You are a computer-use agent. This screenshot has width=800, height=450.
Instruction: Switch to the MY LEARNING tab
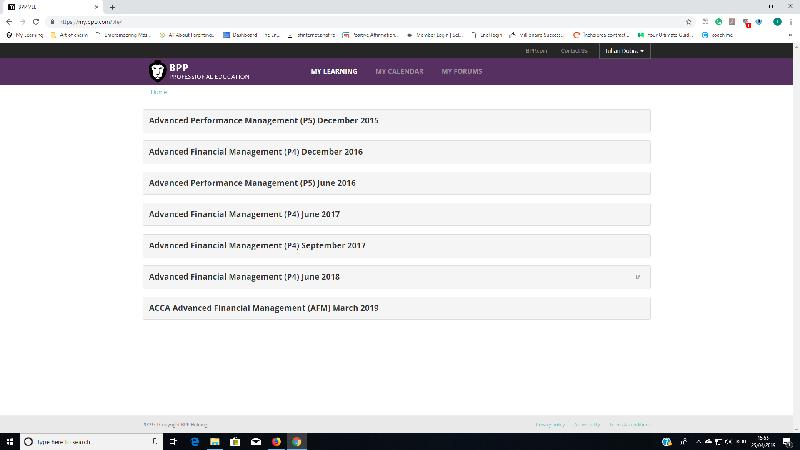334,71
